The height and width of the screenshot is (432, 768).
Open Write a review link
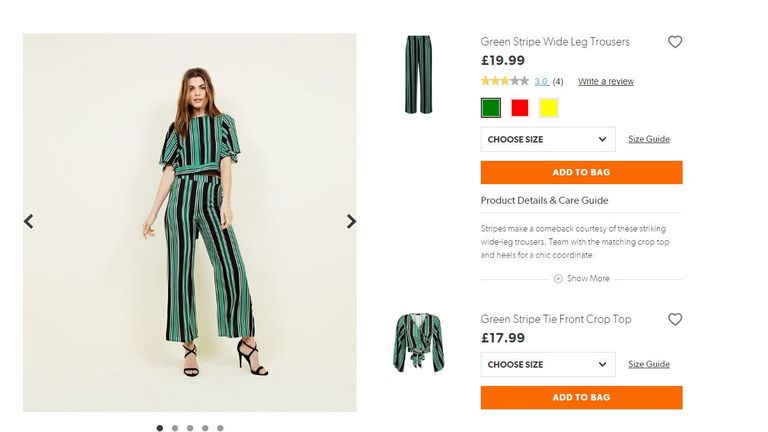(x=605, y=82)
